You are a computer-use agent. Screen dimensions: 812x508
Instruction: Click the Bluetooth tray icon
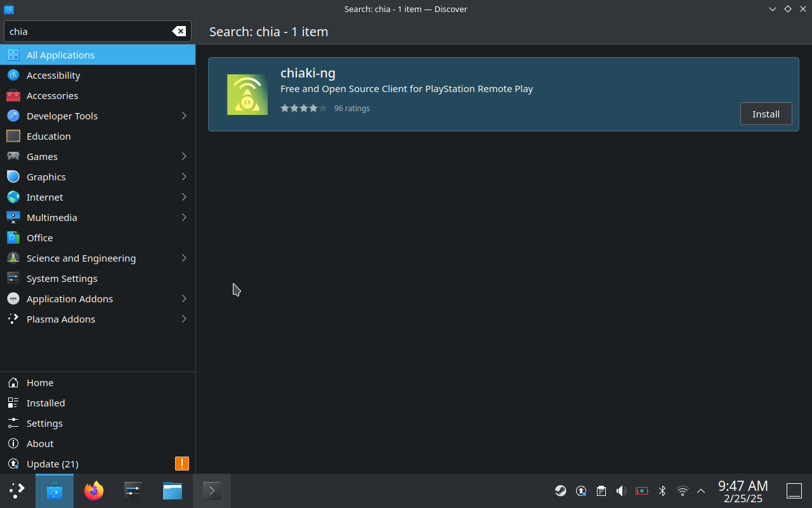coord(662,491)
